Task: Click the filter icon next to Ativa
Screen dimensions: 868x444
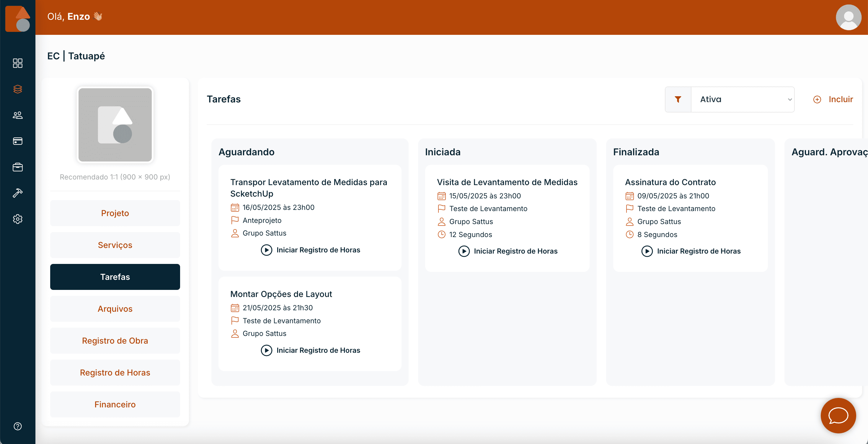Action: [678, 99]
